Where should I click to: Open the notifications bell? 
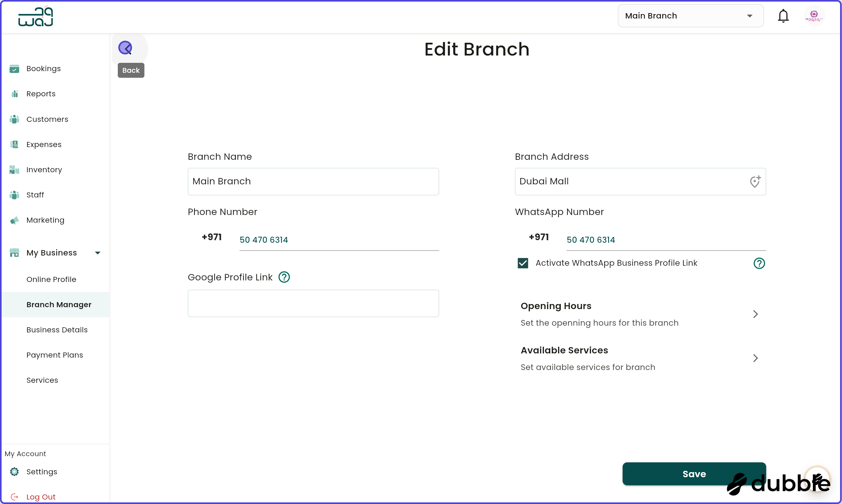click(x=783, y=16)
